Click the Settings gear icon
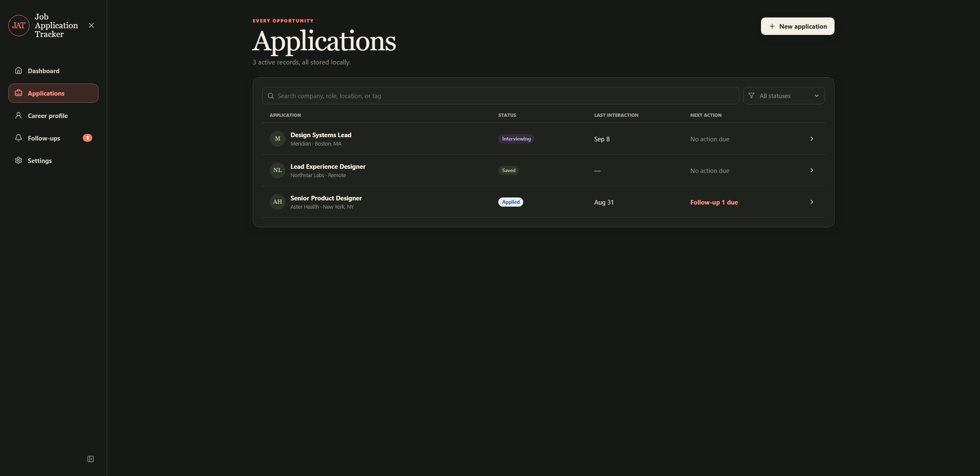Image resolution: width=980 pixels, height=476 pixels. click(x=18, y=160)
